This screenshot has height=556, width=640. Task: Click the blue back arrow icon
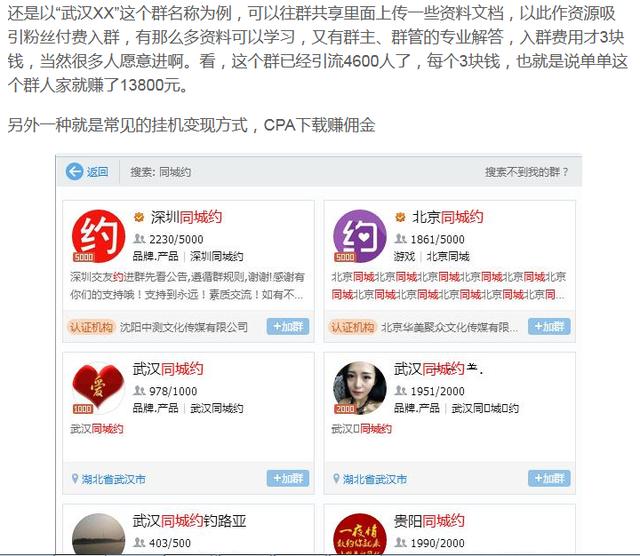74,171
